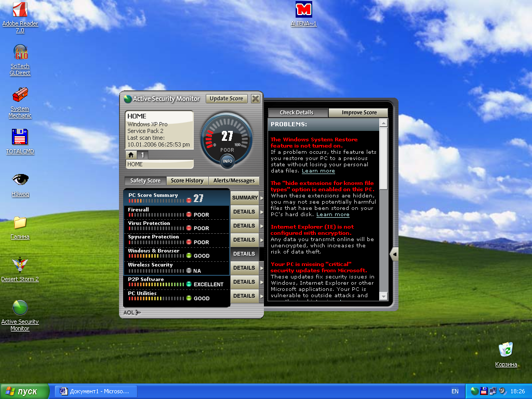Screen dimensions: 532x399
Task: Open P2P Software DETAILS button
Action: 245,282
